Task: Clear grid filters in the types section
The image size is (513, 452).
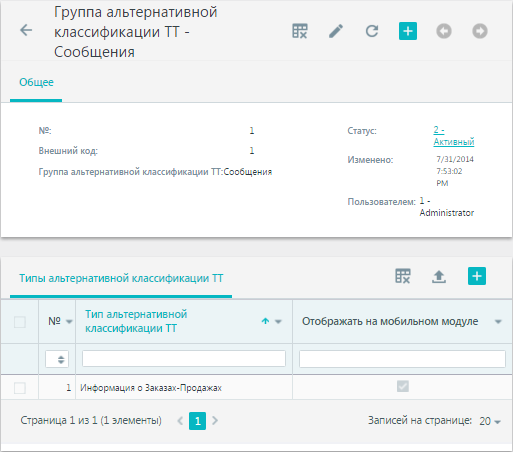Action: (403, 276)
